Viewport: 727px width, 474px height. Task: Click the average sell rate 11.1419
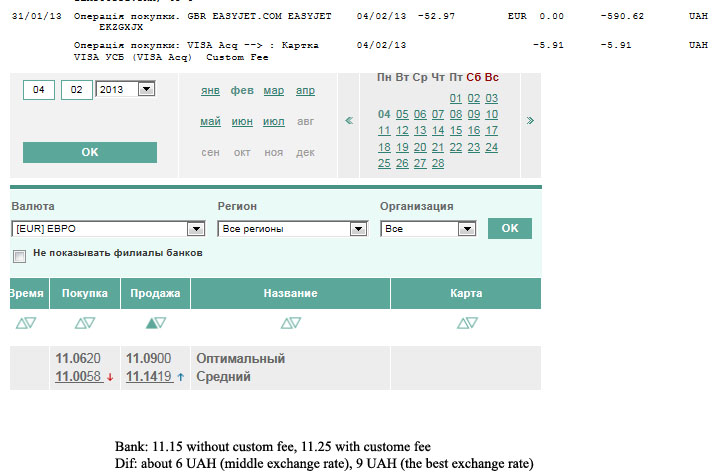click(x=148, y=377)
